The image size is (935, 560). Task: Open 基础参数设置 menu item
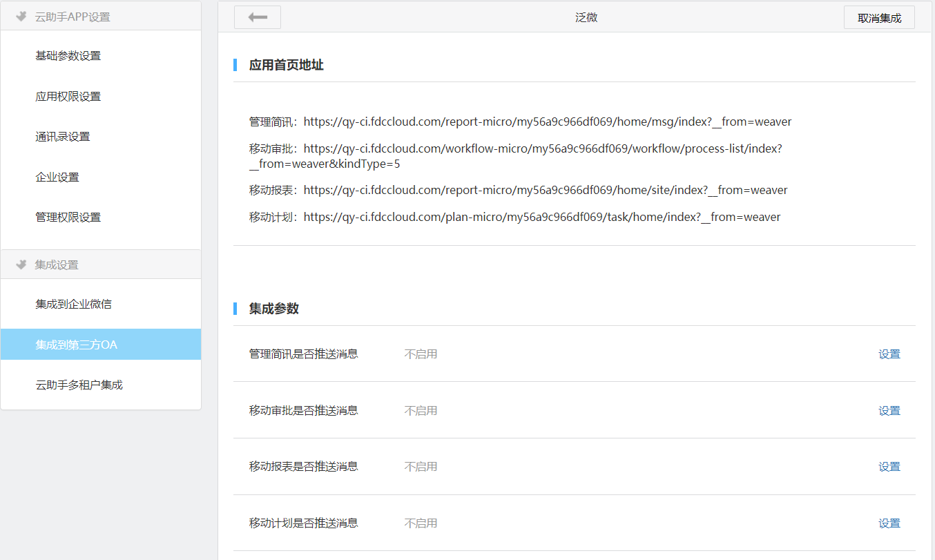pyautogui.click(x=101, y=56)
